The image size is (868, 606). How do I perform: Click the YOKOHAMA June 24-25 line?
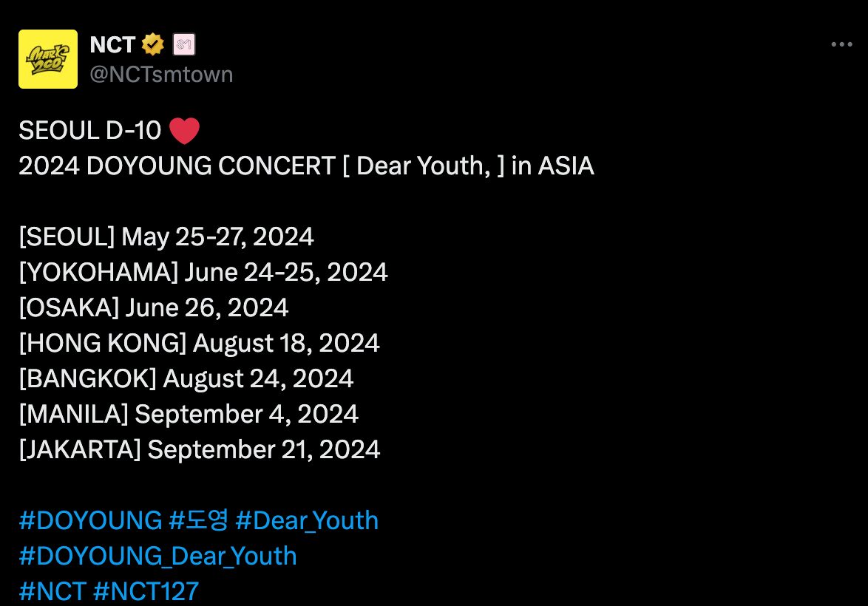pyautogui.click(x=203, y=273)
